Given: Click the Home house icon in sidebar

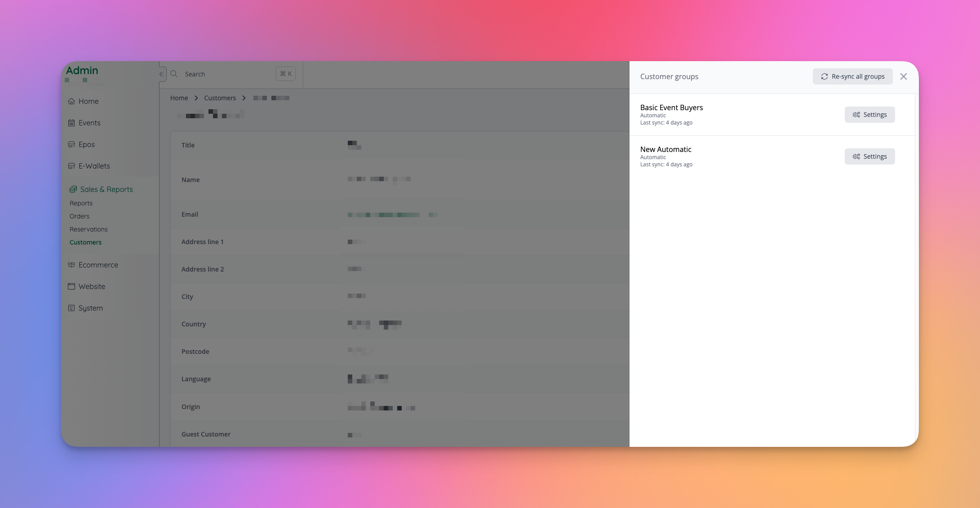Looking at the screenshot, I should pyautogui.click(x=71, y=101).
